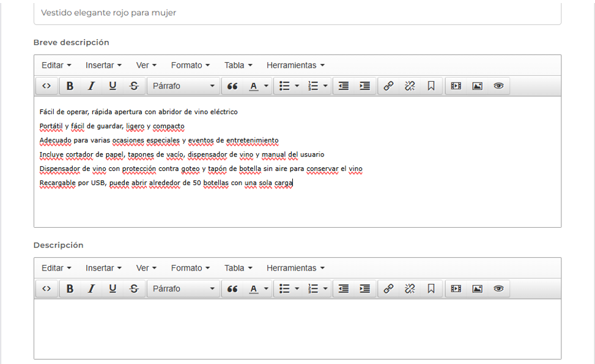Open Insertar menu in Breve descripción editor

pos(103,65)
